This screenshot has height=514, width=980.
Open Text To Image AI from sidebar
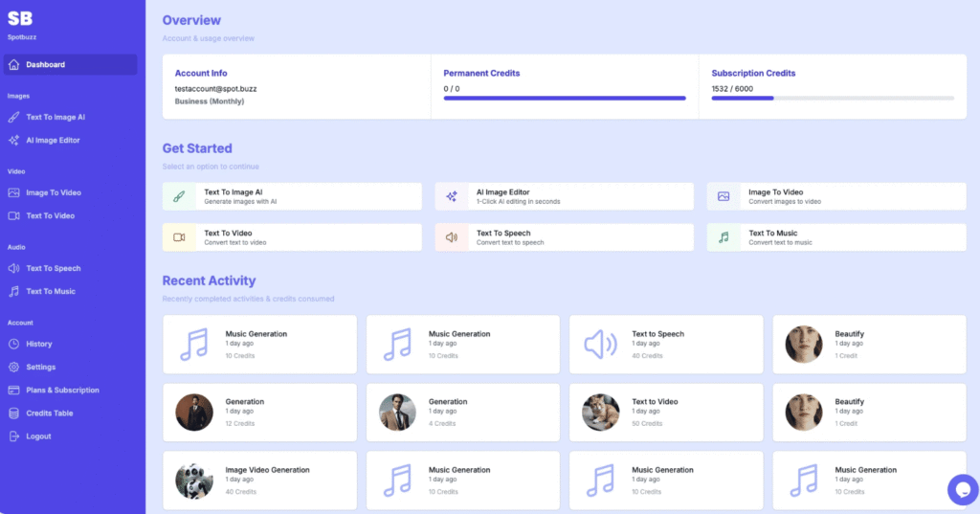(70, 117)
